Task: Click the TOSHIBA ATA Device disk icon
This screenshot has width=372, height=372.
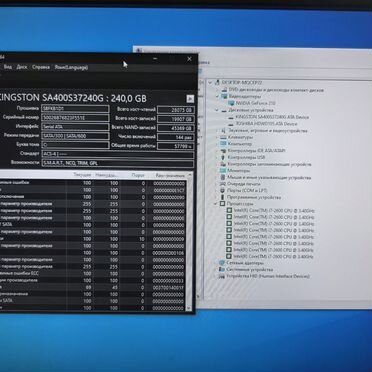Action: click(x=231, y=124)
